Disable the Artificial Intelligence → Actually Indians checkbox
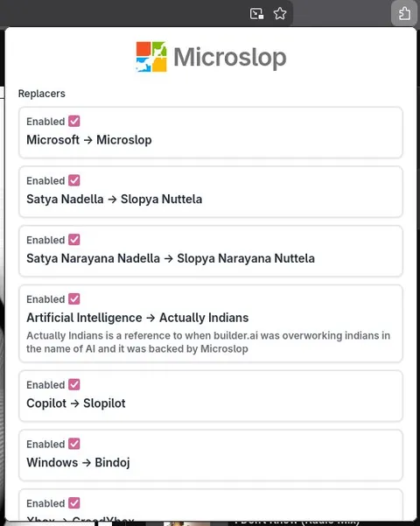 [74, 299]
